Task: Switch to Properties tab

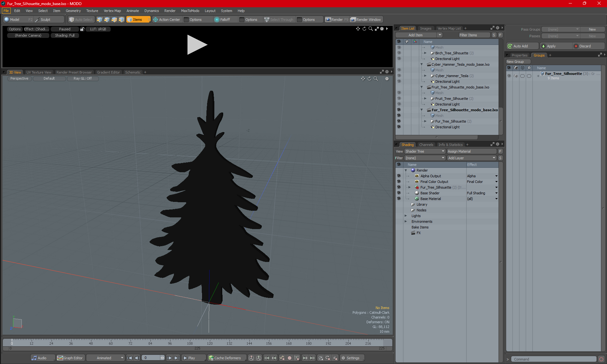Action: click(x=519, y=55)
